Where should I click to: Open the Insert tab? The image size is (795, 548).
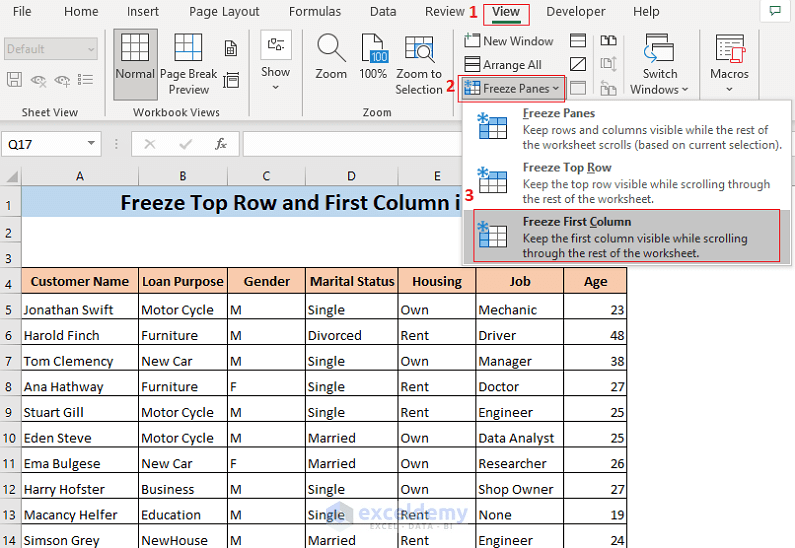142,11
